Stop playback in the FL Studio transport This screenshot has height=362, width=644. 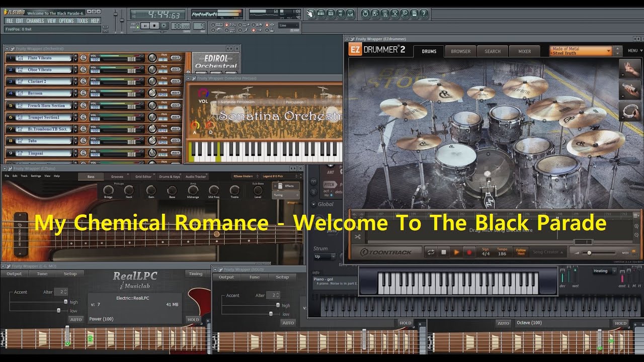(154, 26)
